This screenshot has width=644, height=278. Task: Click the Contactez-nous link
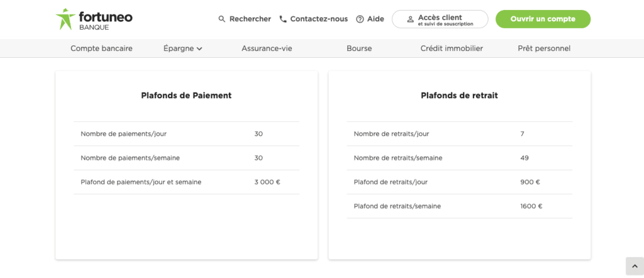pos(319,19)
